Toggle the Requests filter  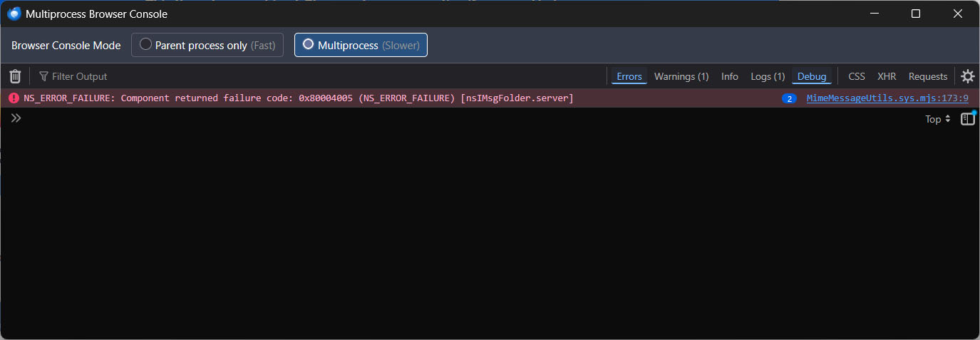928,76
